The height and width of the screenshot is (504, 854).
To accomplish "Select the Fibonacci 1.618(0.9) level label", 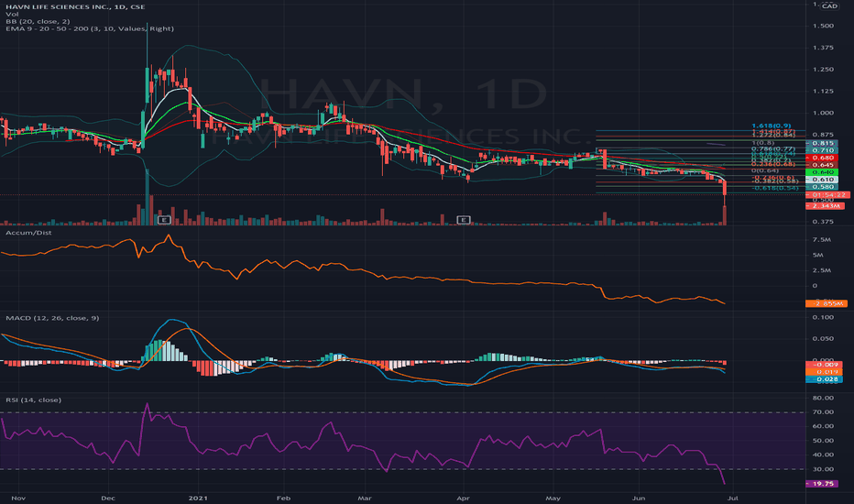I will [x=772, y=126].
